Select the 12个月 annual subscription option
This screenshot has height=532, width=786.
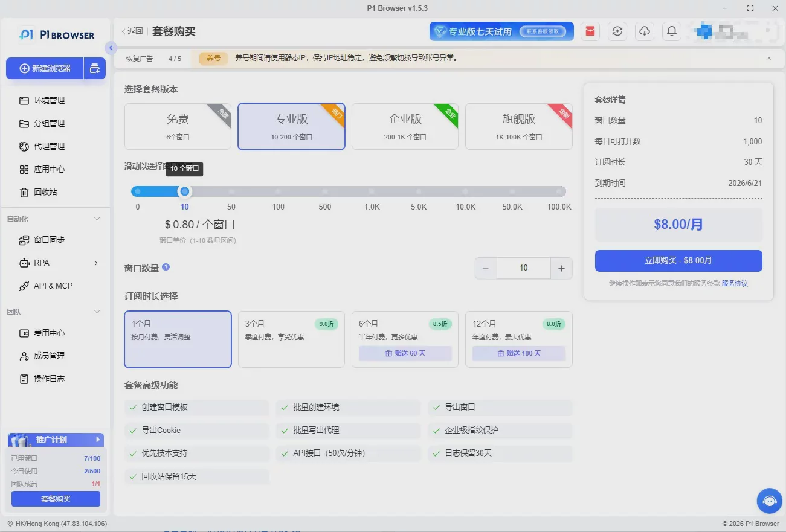pyautogui.click(x=518, y=339)
